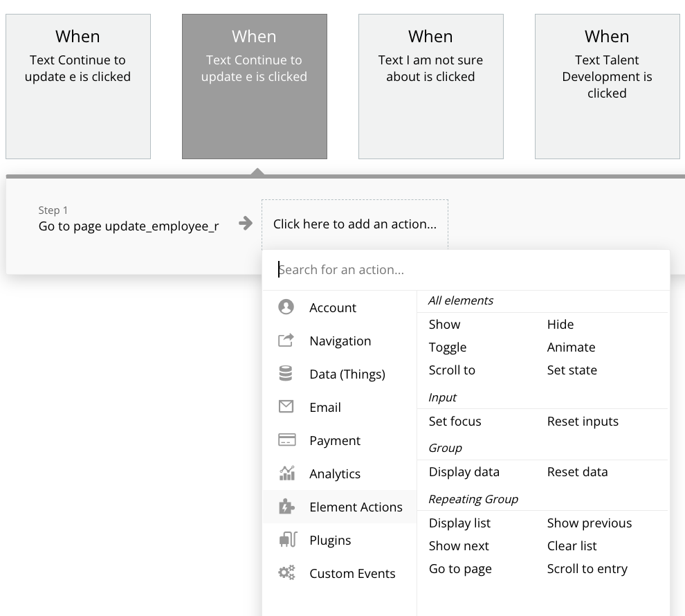Screen dimensions: 685x616
Task: Click the Custom Events gears icon
Action: [286, 573]
